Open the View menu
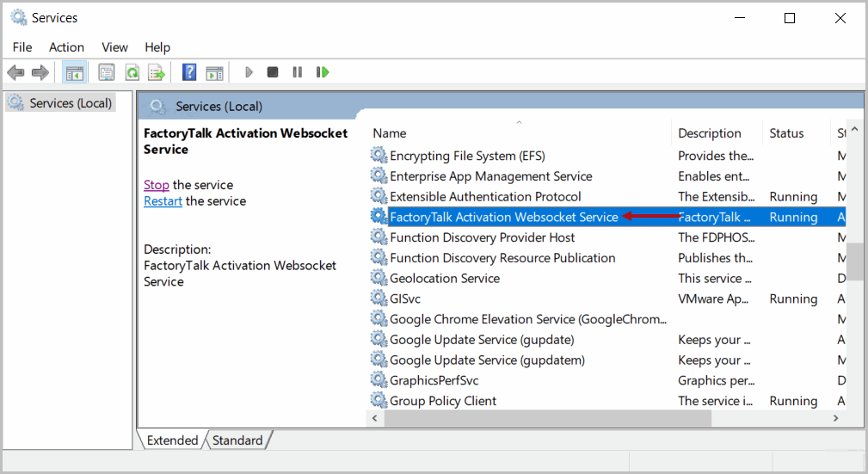This screenshot has height=474, width=868. pos(114,47)
